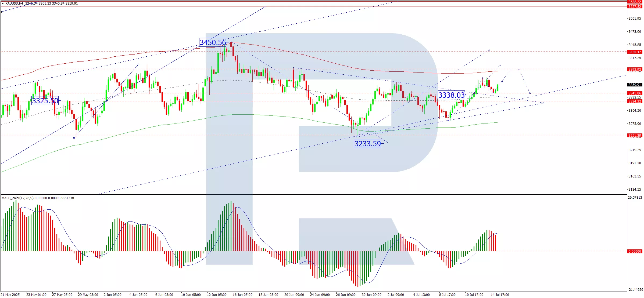Click the XAUUSD,H4 symbol title text

[x=14, y=3]
